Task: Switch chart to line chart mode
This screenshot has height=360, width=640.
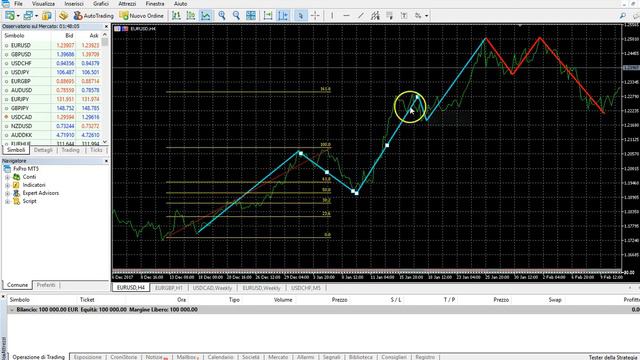Action: click(x=206, y=16)
